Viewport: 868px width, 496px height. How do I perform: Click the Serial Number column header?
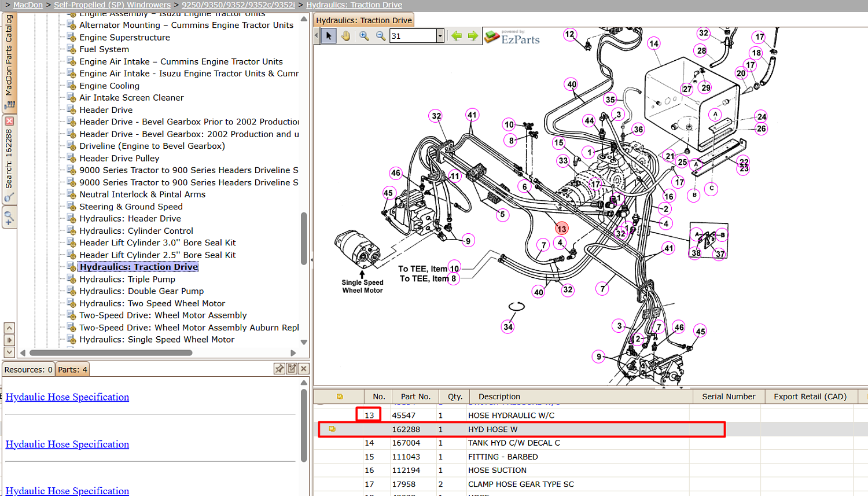[x=729, y=396]
